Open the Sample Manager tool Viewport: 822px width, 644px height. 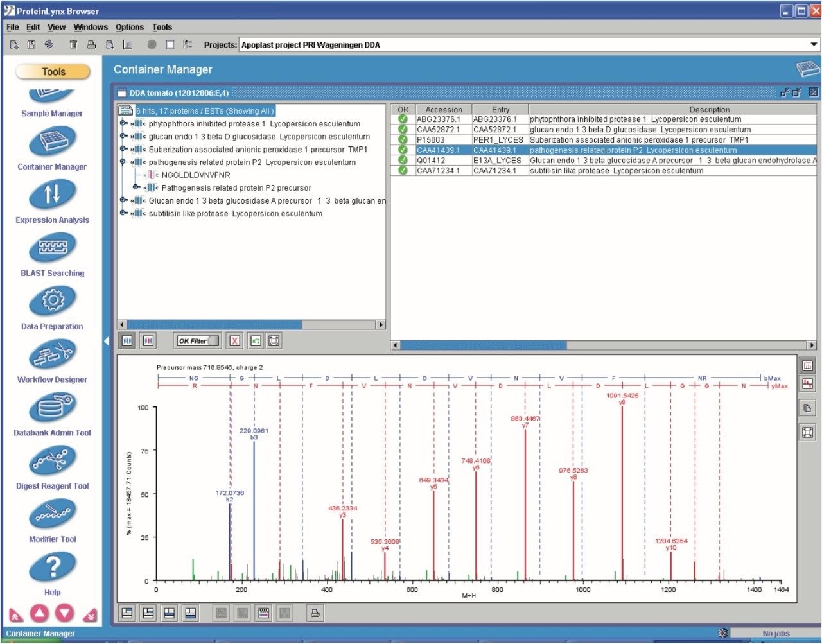[x=52, y=103]
